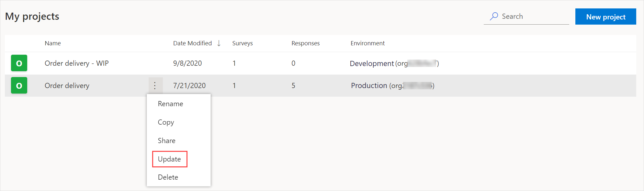
Task: Focus the Search projects field
Action: tap(526, 17)
